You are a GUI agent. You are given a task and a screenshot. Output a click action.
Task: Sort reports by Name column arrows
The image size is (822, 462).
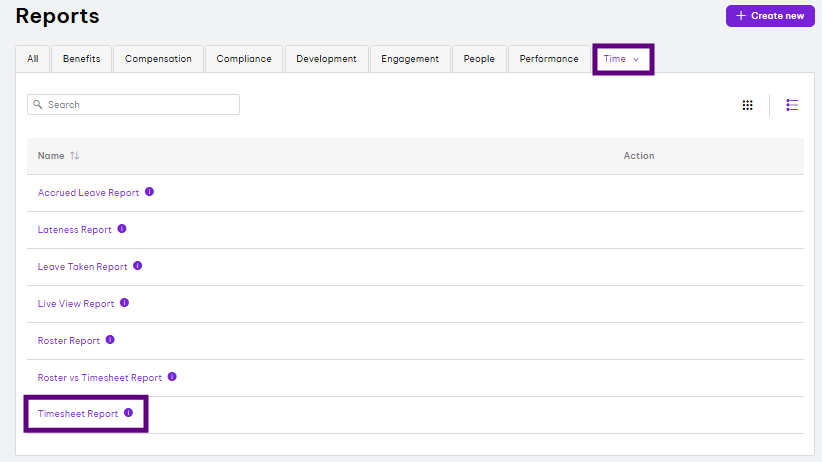[75, 156]
